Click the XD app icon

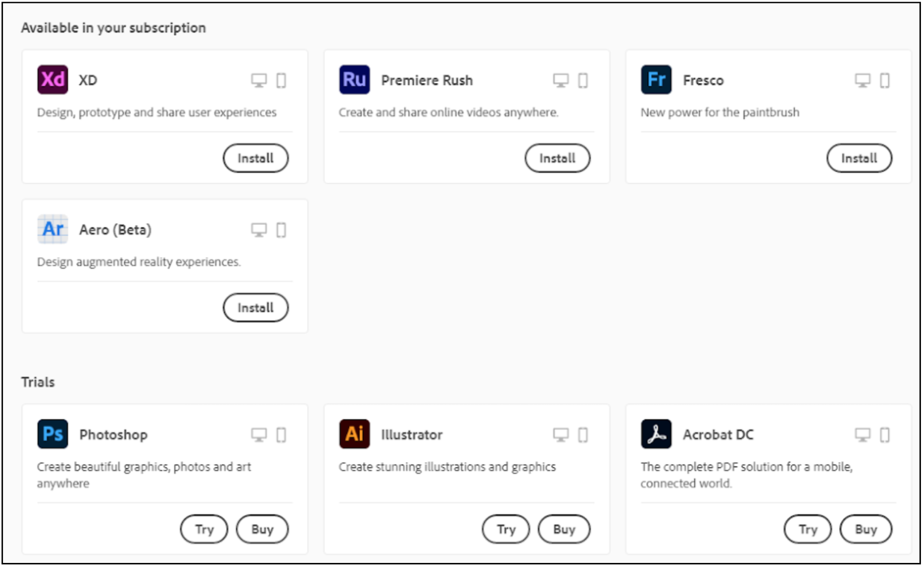[53, 80]
